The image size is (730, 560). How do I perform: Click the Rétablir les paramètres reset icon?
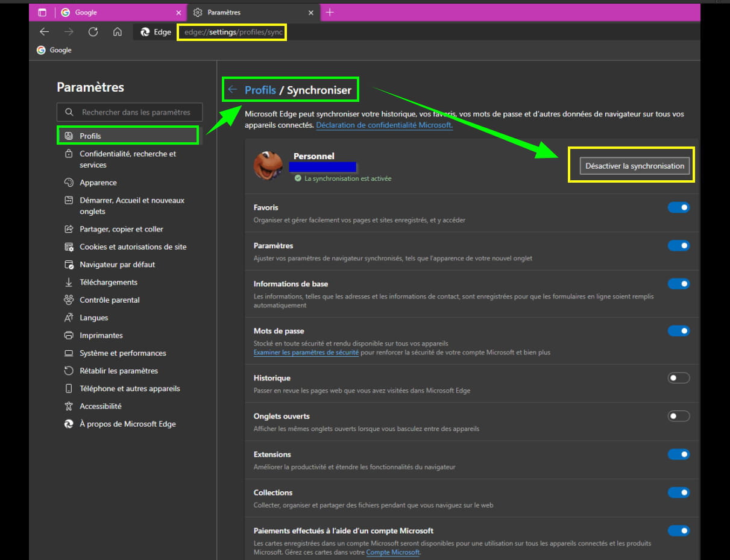pyautogui.click(x=69, y=371)
